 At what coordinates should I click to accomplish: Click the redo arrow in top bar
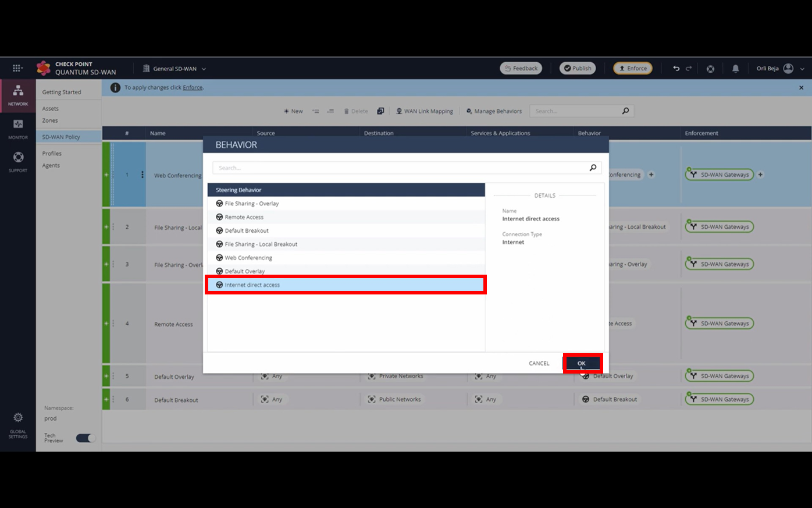tap(689, 68)
